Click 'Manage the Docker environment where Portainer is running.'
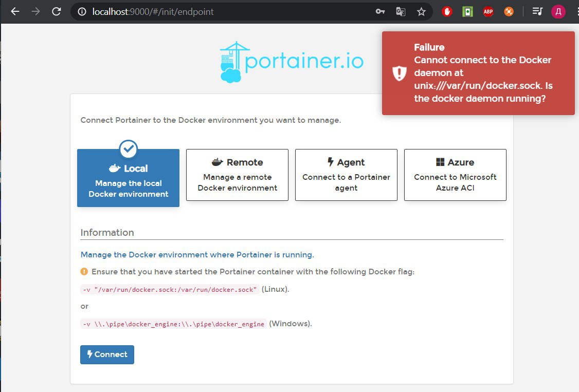 [x=197, y=255]
